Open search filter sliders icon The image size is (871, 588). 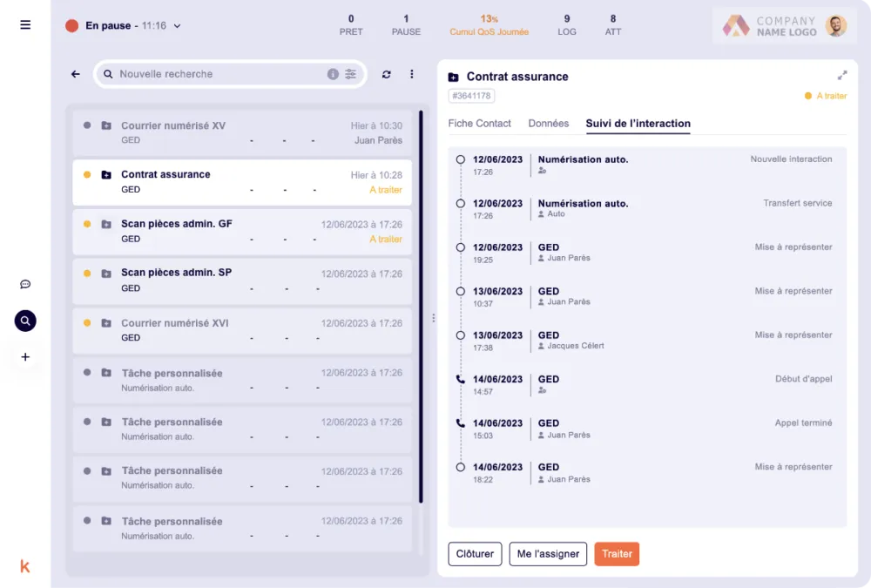[x=351, y=74]
